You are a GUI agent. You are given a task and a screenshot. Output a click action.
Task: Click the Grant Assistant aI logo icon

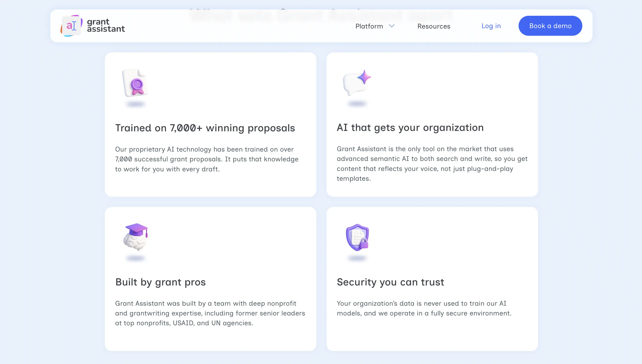[x=72, y=26]
